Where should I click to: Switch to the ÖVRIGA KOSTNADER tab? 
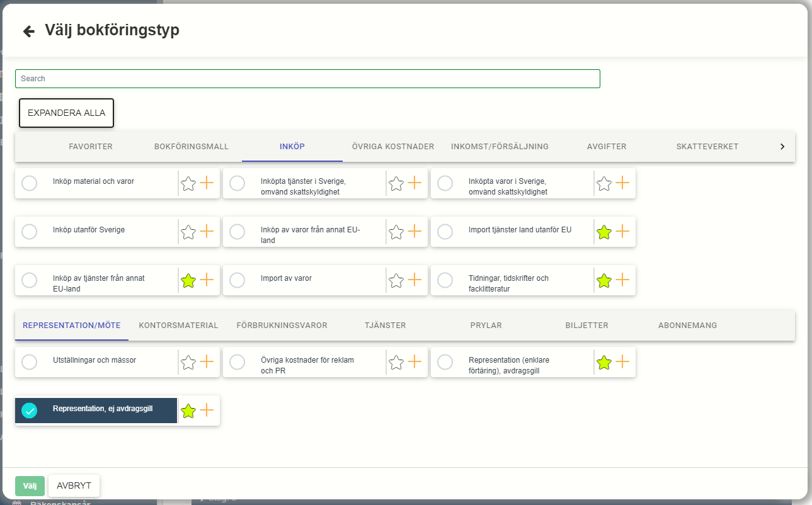click(x=392, y=147)
